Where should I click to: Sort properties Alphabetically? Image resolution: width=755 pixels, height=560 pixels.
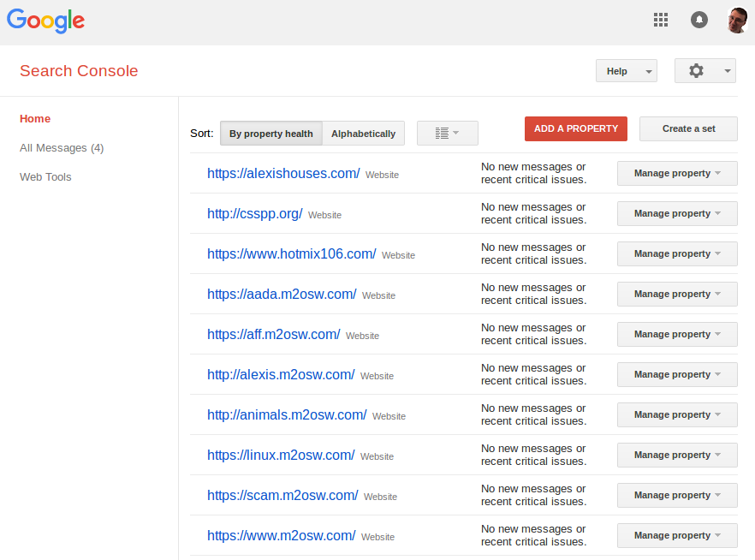coord(364,134)
